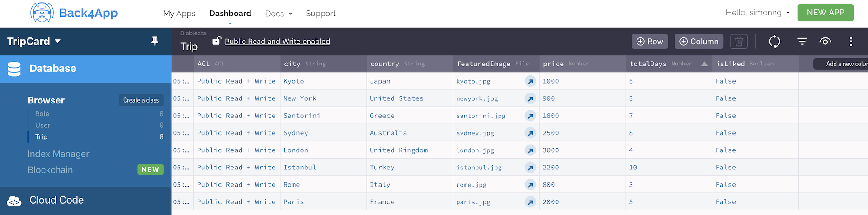Screen dimensions: 868x215
Task: Click the delete rows trash icon
Action: point(739,42)
